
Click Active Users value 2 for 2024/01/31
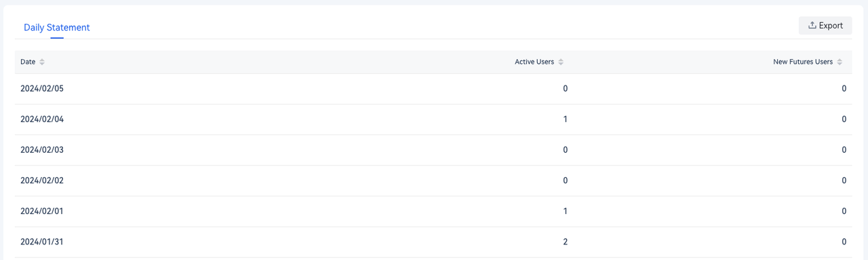tap(566, 242)
